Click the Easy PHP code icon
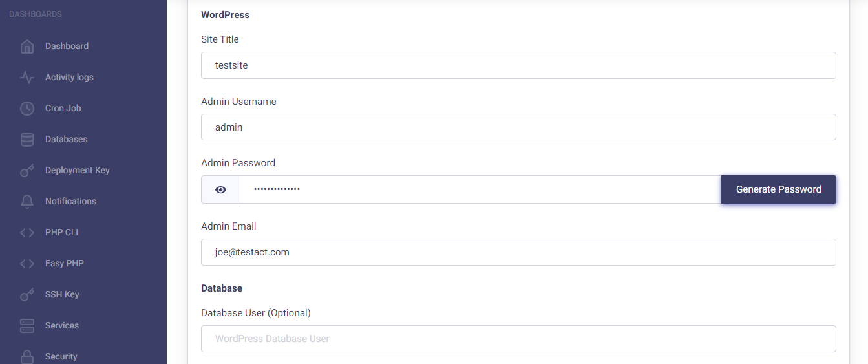 pos(27,264)
